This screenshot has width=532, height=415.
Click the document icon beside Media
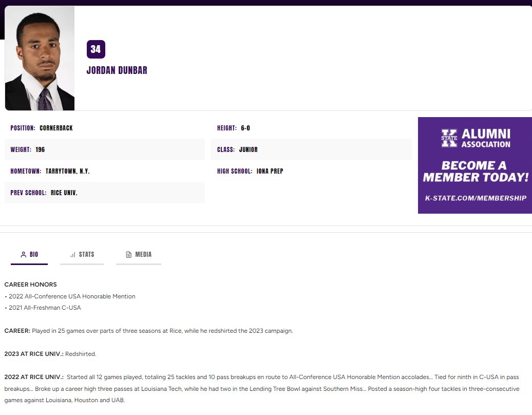[128, 254]
